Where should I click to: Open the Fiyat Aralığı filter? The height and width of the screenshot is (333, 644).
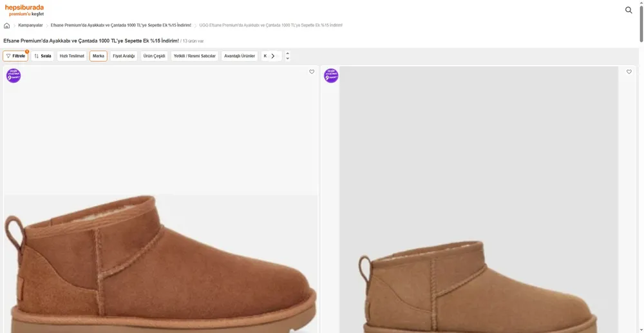pyautogui.click(x=124, y=56)
